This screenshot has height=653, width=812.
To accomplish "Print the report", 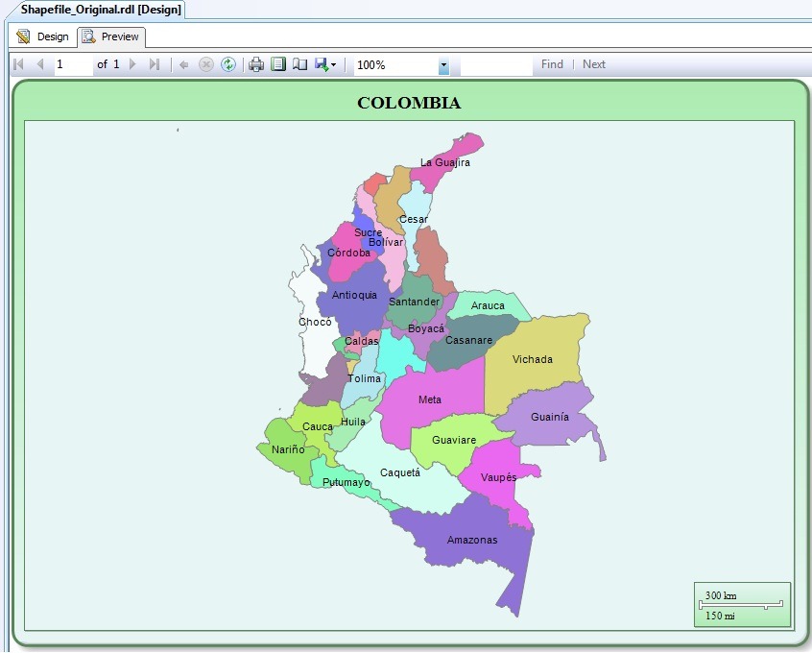I will tap(256, 64).
